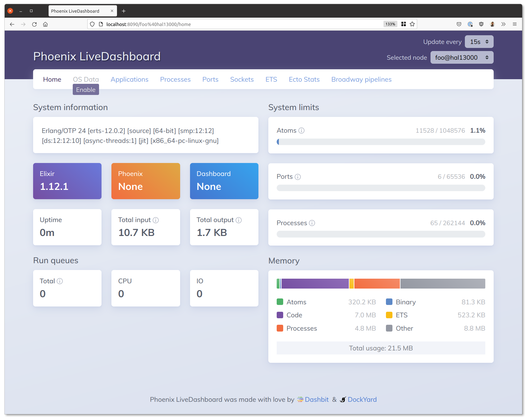Click the browser home icon
The width and height of the screenshot is (528, 420).
point(45,24)
